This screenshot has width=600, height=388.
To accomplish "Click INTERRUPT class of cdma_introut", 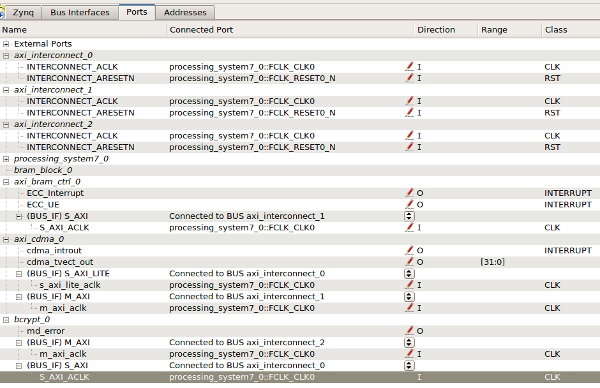I will pos(568,250).
